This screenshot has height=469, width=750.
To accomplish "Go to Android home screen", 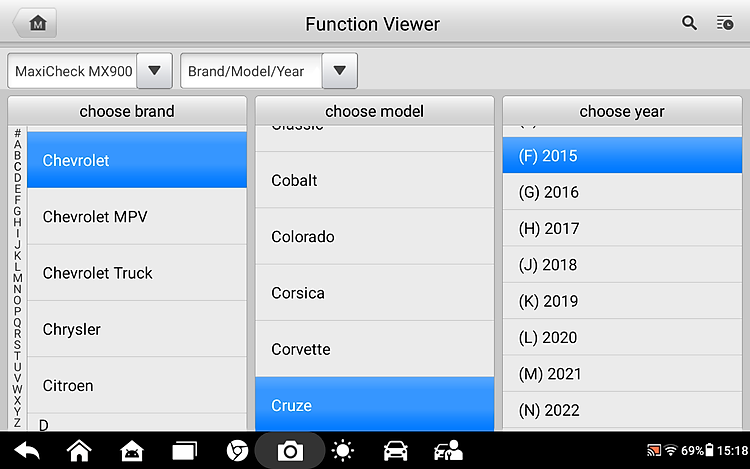I will pyautogui.click(x=79, y=451).
